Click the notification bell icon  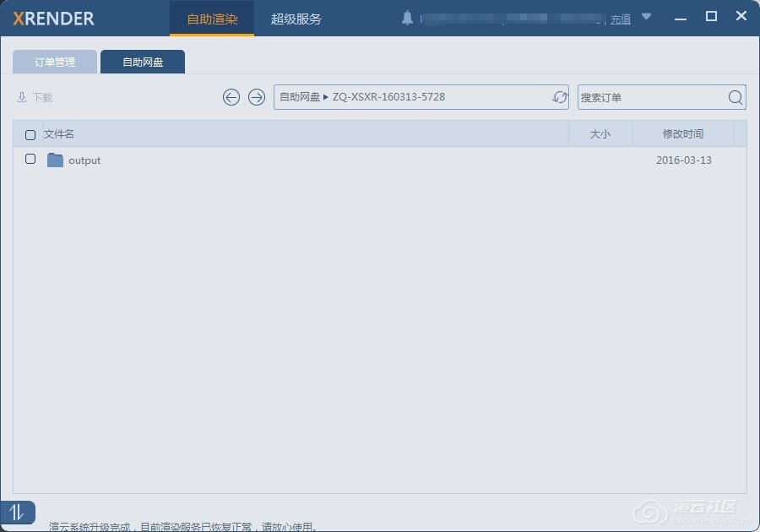click(408, 18)
